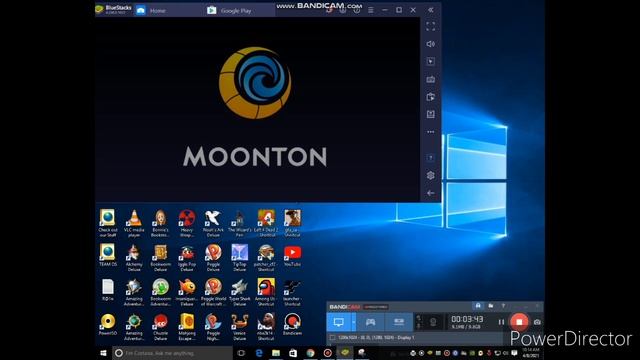This screenshot has width=640, height=360.
Task: Open Microsoft Store from taskbar
Action: click(293, 353)
